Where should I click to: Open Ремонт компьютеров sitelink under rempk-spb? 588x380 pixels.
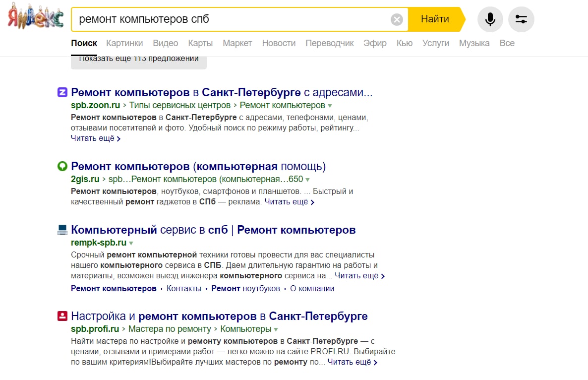click(x=114, y=288)
